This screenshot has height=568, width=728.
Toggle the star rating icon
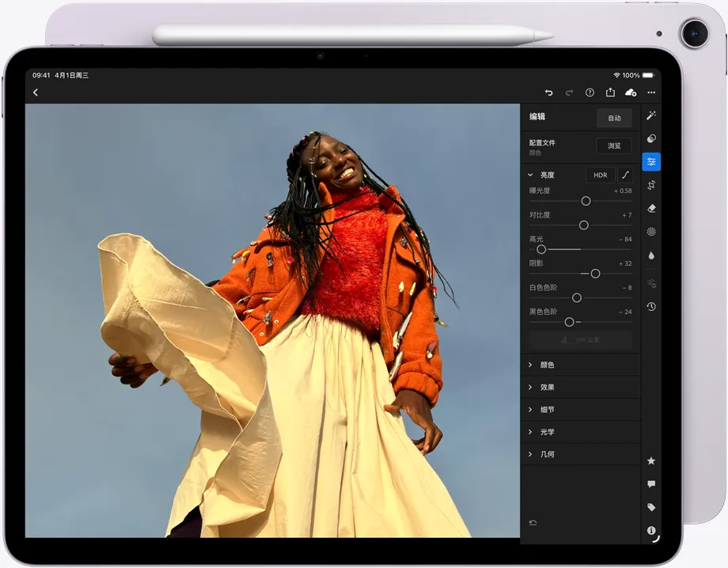[x=650, y=460]
